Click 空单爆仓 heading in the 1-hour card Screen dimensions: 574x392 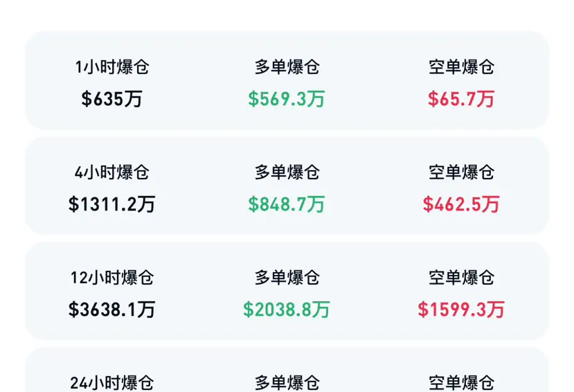[x=462, y=67]
